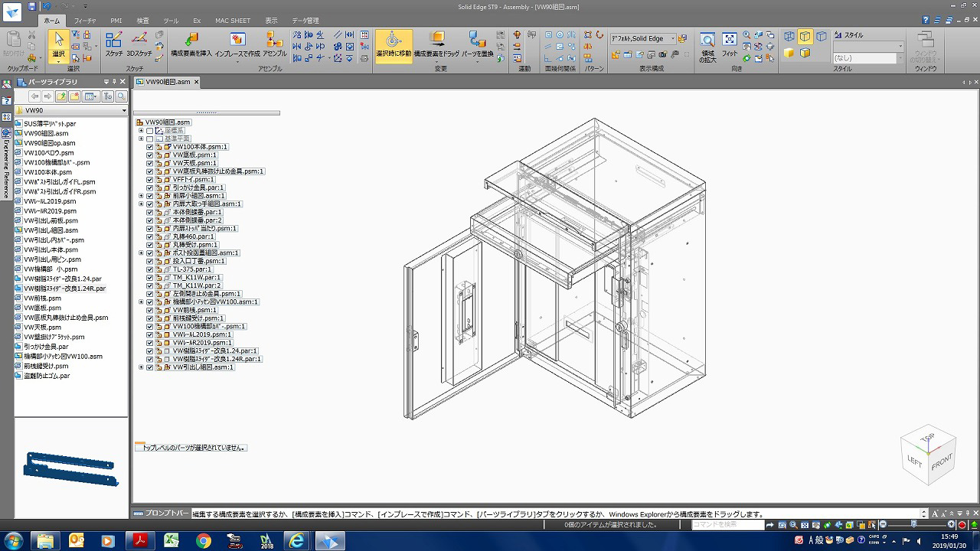
Task: Click the 領域の拡大 (Zoom Area) icon
Action: coord(708,47)
